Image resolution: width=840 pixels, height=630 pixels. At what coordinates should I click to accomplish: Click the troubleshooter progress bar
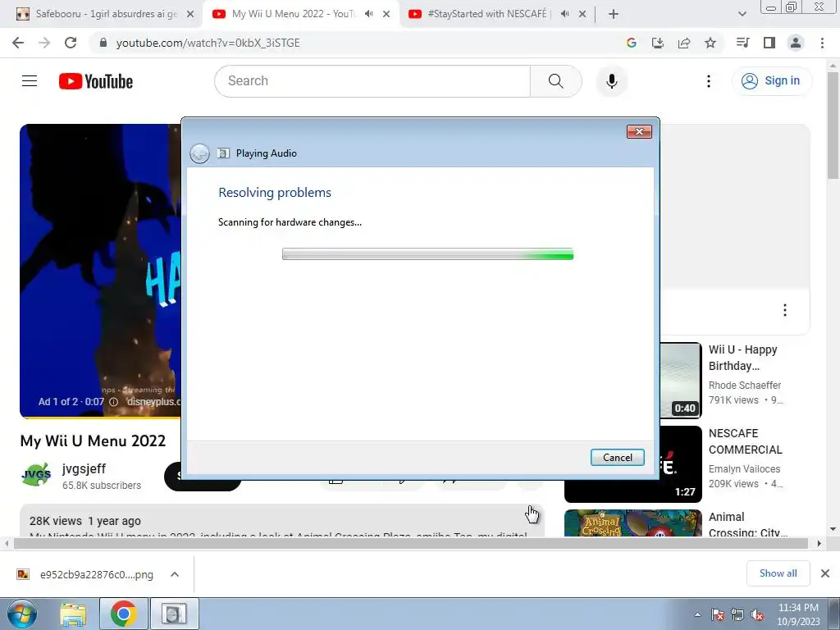click(427, 254)
